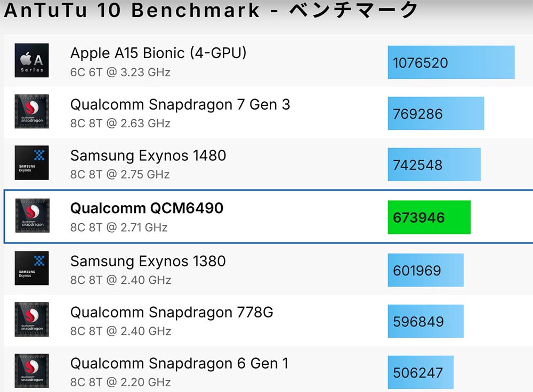Click the 769286 score bar

(x=435, y=113)
